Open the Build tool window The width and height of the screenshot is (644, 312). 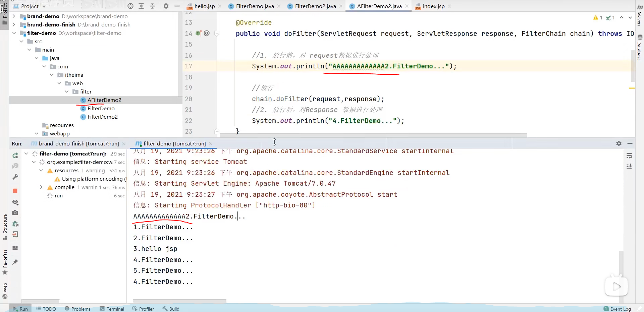click(171, 309)
